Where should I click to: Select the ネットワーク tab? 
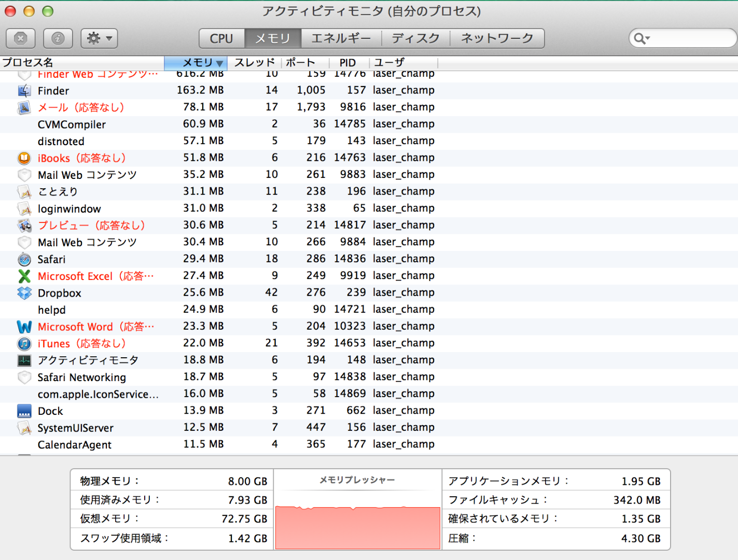tap(497, 38)
